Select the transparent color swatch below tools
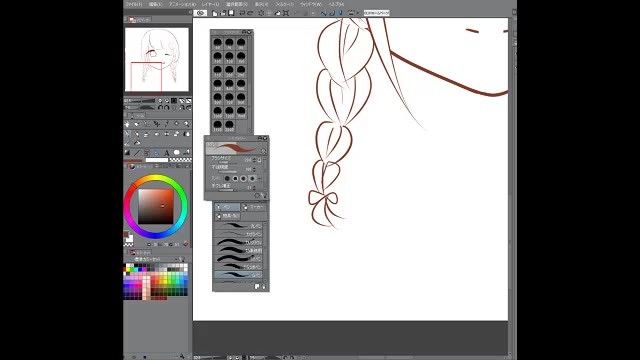 [180, 160]
